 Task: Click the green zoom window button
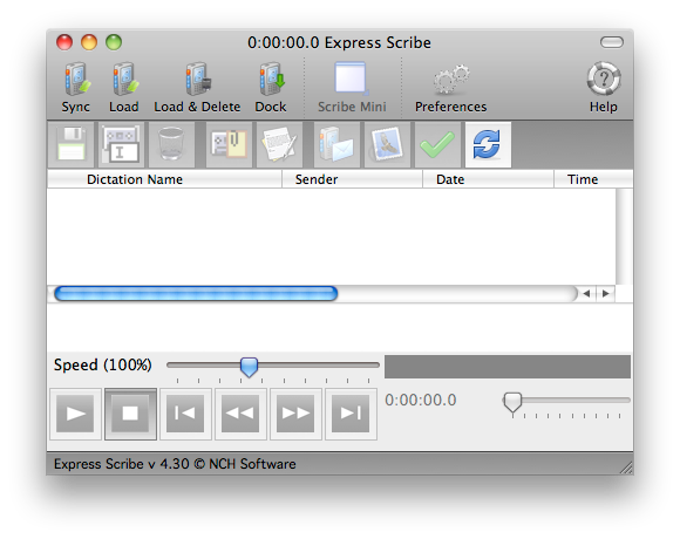114,42
